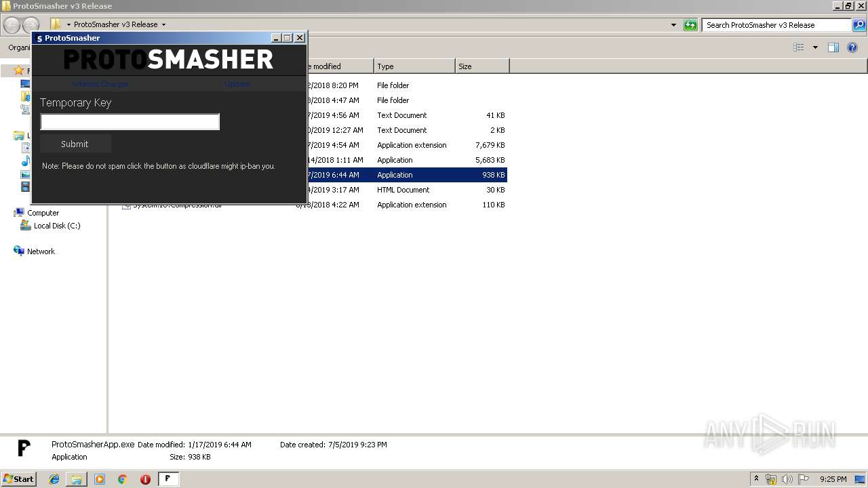This screenshot has height=488, width=868.
Task: Open address bar history dropdown
Action: (673, 25)
